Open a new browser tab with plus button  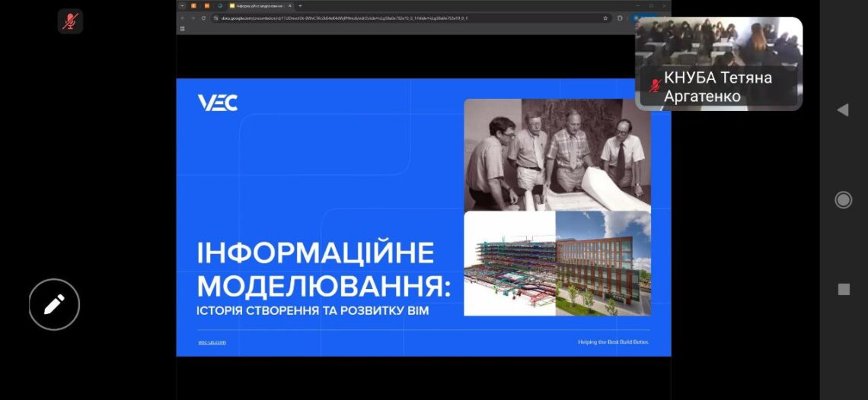coord(300,5)
